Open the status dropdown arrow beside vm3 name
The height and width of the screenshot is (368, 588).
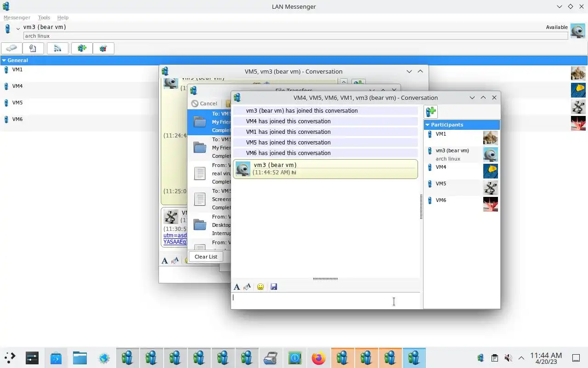point(18,29)
